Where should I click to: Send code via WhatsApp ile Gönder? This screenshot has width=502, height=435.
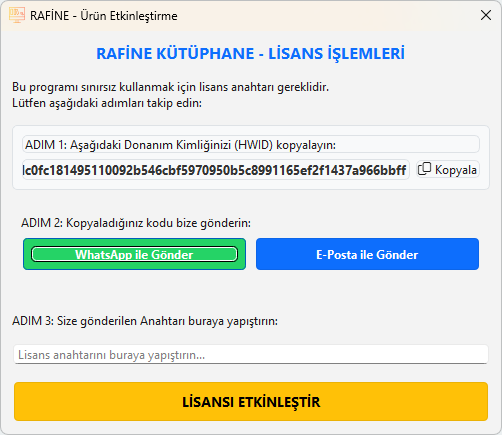[134, 254]
